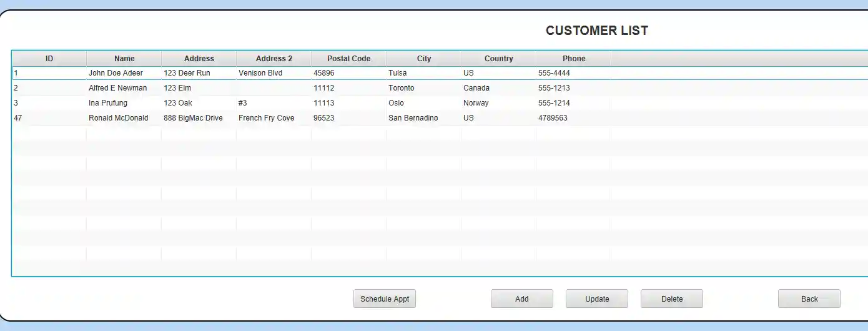Click the 123 Elm address cell
This screenshot has height=331, width=868.
[199, 88]
